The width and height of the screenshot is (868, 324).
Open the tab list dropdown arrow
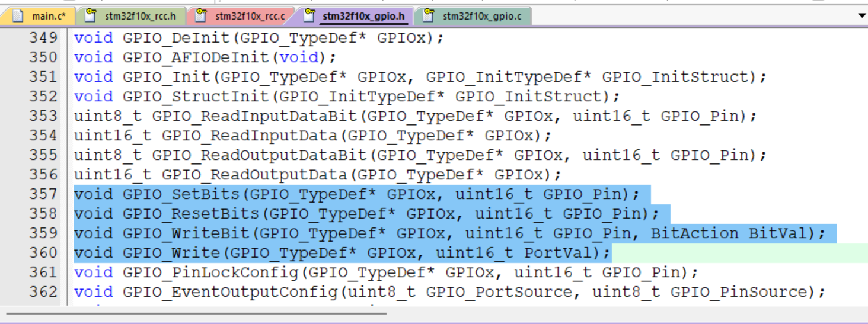862,15
